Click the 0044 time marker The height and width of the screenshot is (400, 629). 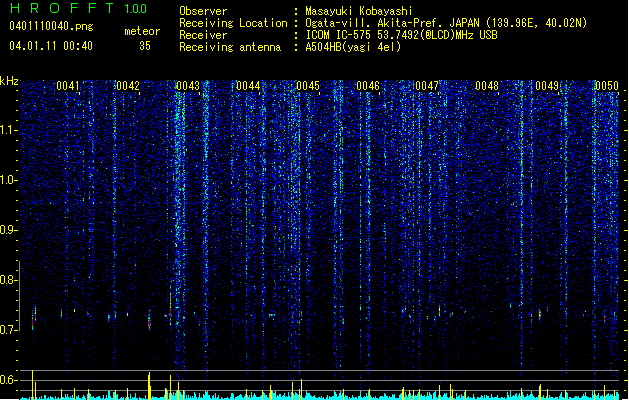(x=248, y=86)
